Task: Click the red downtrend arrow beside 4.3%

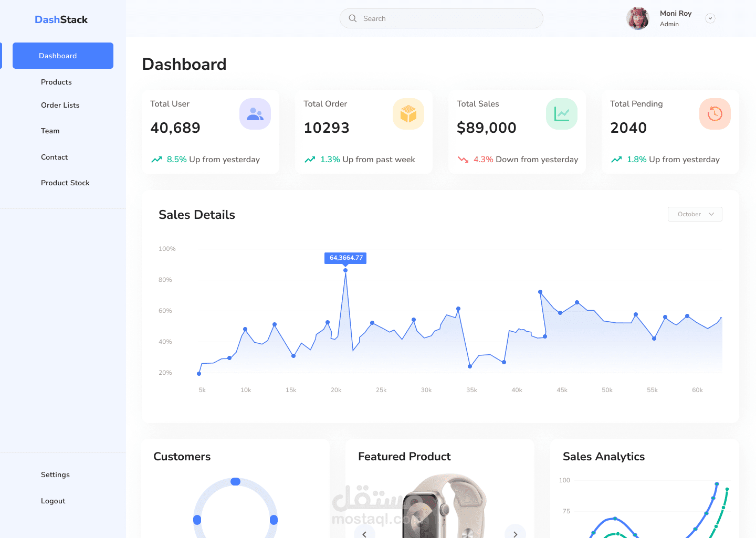Action: tap(463, 160)
